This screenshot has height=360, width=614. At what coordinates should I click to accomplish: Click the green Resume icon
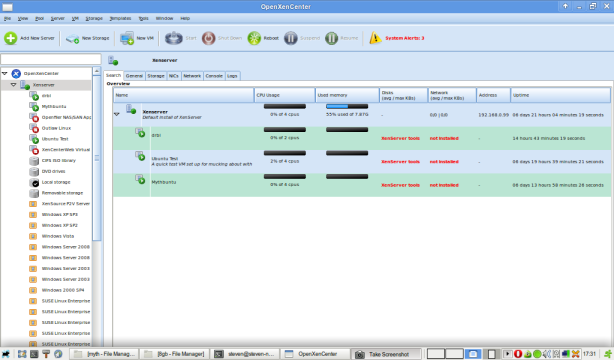click(331, 38)
